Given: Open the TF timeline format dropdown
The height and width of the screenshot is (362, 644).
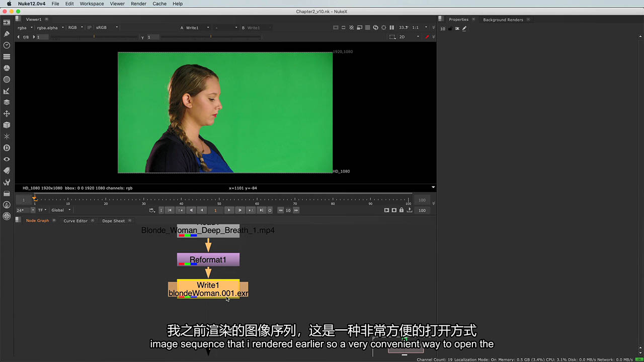Looking at the screenshot, I should (42, 210).
